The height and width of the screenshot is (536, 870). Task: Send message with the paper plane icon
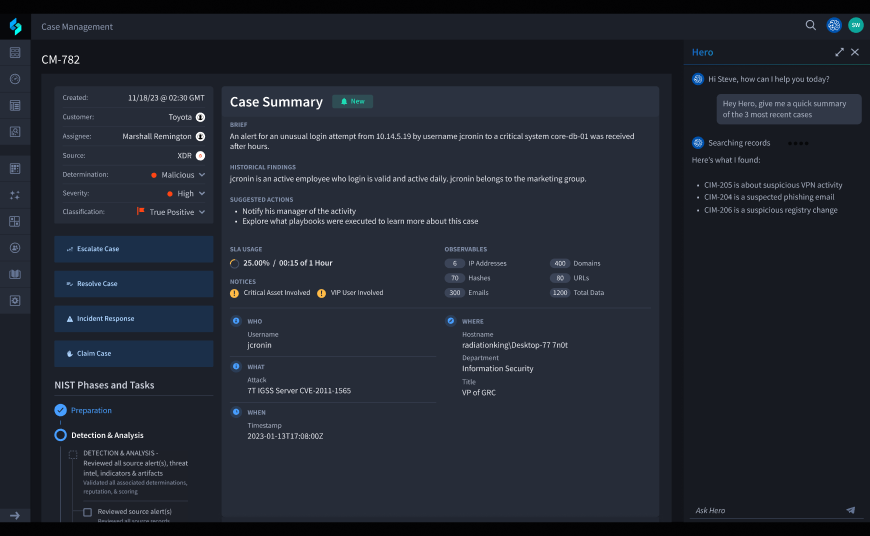coord(850,510)
